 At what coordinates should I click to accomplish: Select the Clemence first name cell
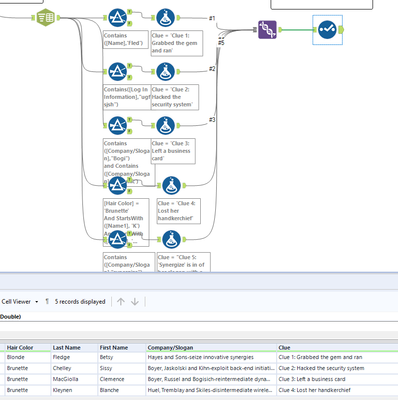point(122,379)
